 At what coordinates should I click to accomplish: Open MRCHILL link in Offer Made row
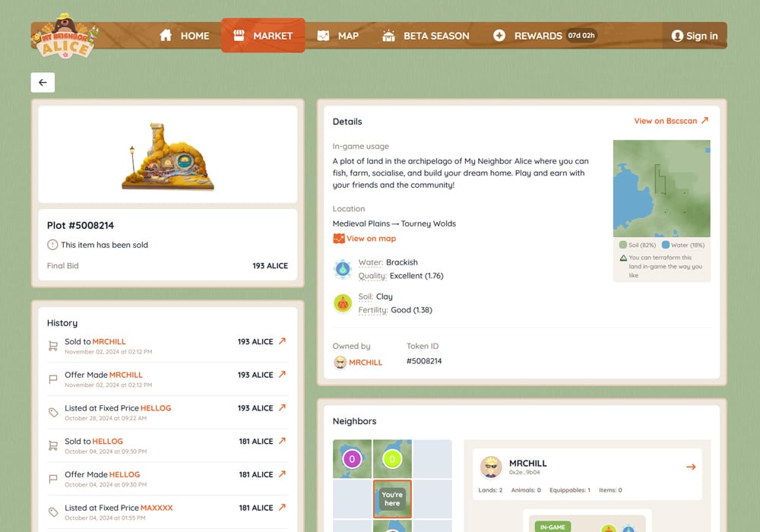tap(126, 375)
